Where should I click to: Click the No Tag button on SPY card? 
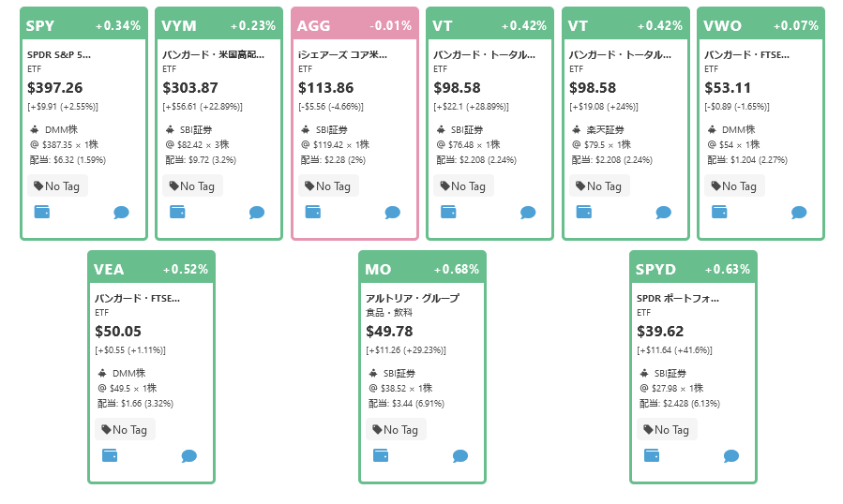tap(57, 185)
